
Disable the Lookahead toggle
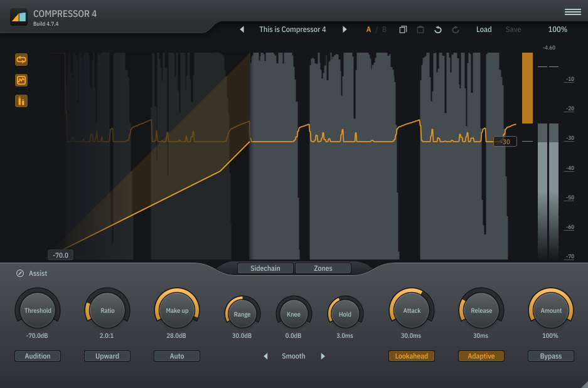412,356
